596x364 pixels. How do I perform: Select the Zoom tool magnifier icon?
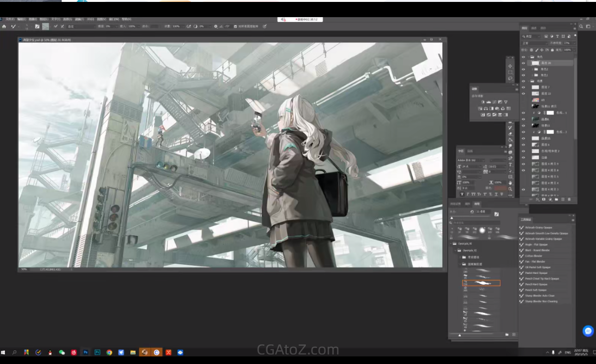click(x=510, y=189)
